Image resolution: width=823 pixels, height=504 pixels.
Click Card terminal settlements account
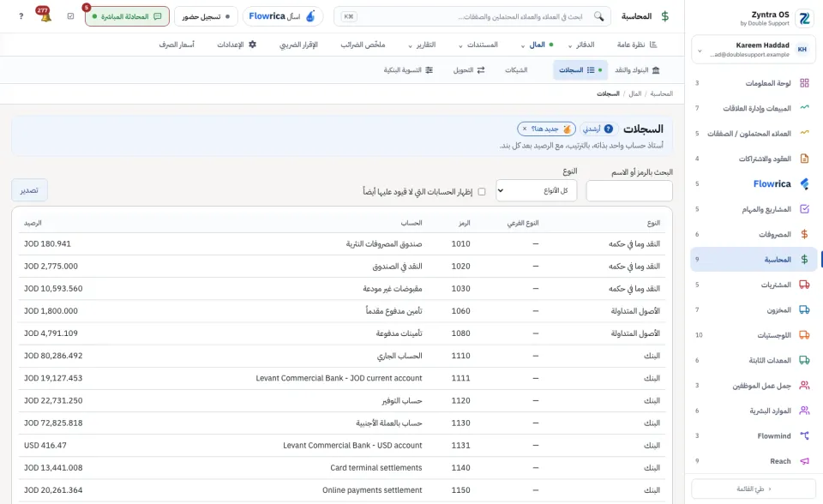click(x=375, y=468)
